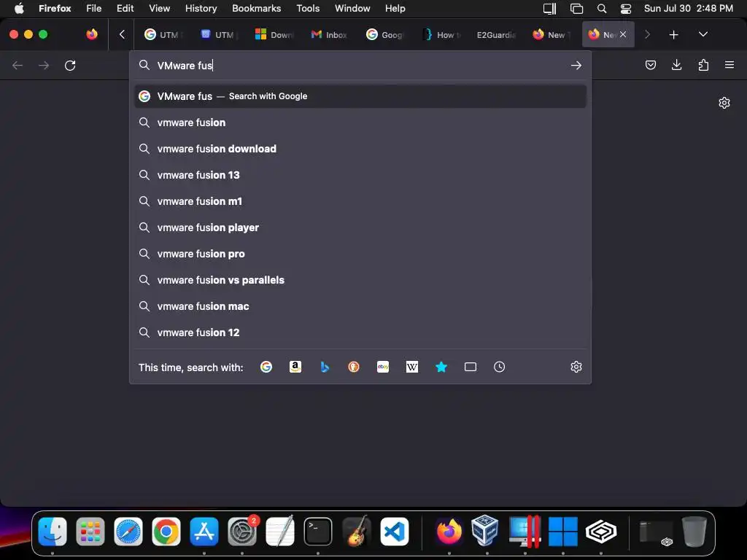List all tabs dropdown chevron
Image resolution: width=747 pixels, height=560 pixels.
pyautogui.click(x=703, y=34)
